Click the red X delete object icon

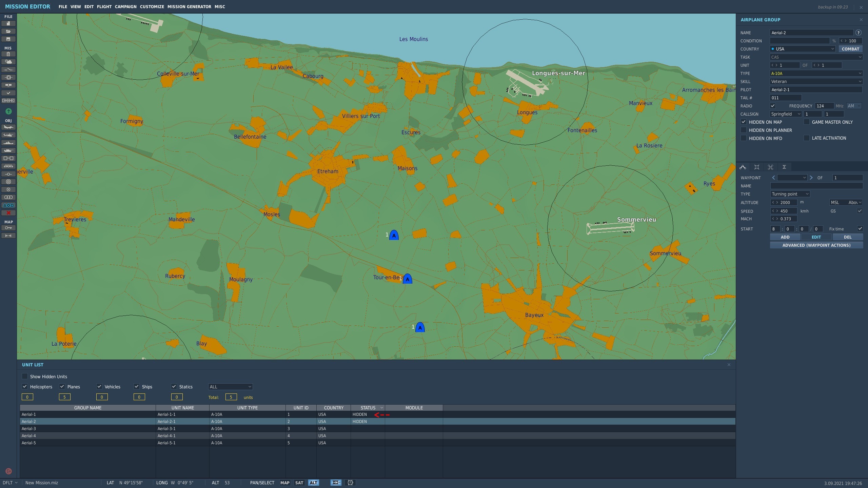(x=8, y=213)
